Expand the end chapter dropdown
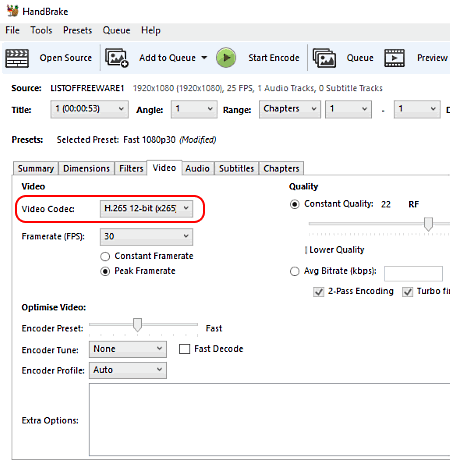The height and width of the screenshot is (461, 450). 417,109
